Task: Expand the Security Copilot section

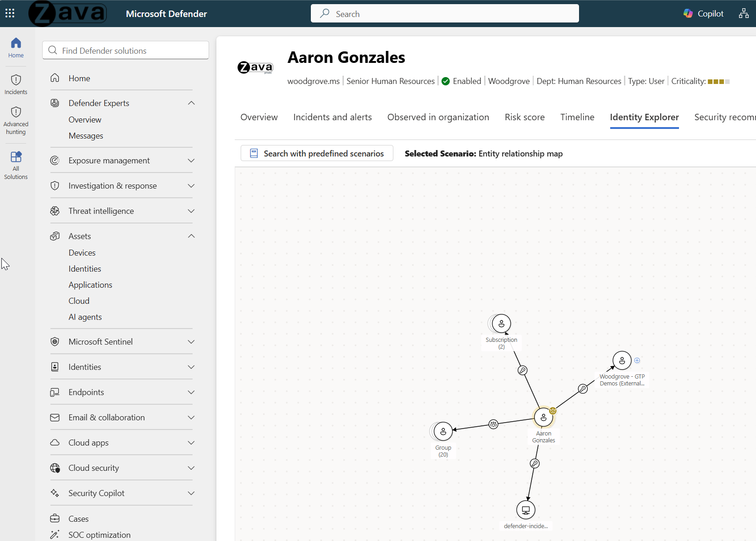Action: [192, 493]
